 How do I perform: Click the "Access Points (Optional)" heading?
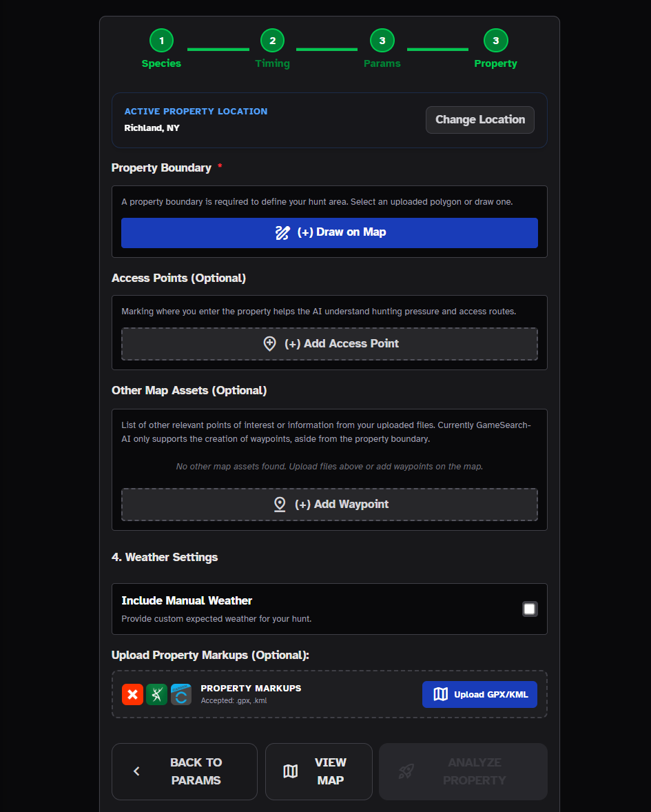pyautogui.click(x=178, y=278)
